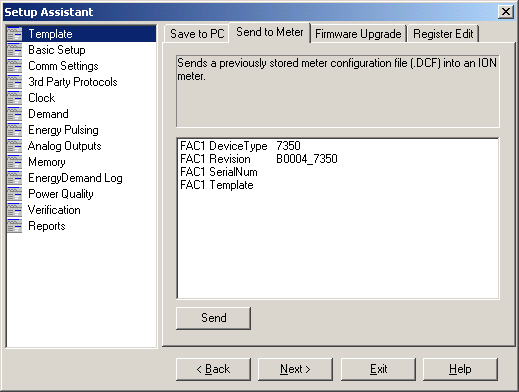The width and height of the screenshot is (519, 392).
Task: Click the icon beside Power Quality
Action: pyautogui.click(x=15, y=194)
